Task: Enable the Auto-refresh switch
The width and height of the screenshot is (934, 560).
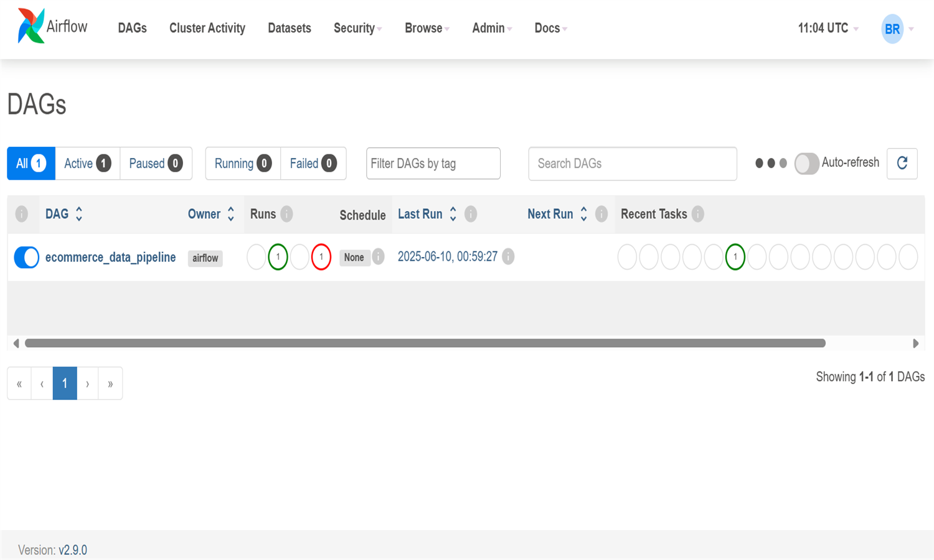Action: tap(806, 163)
